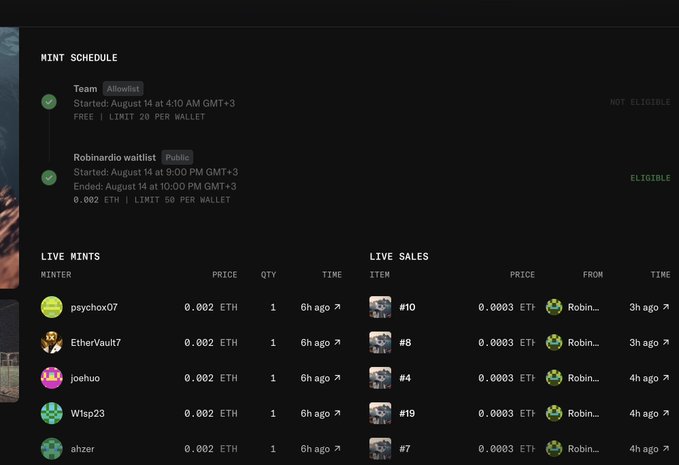Click seller avatar in #19 row
Image resolution: width=679 pixels, height=465 pixels.
tap(554, 413)
